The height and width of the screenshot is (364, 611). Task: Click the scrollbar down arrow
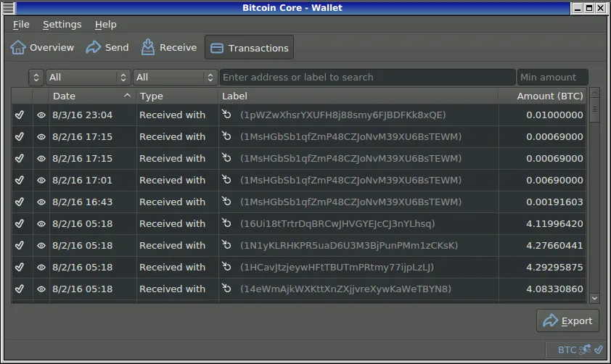[594, 298]
